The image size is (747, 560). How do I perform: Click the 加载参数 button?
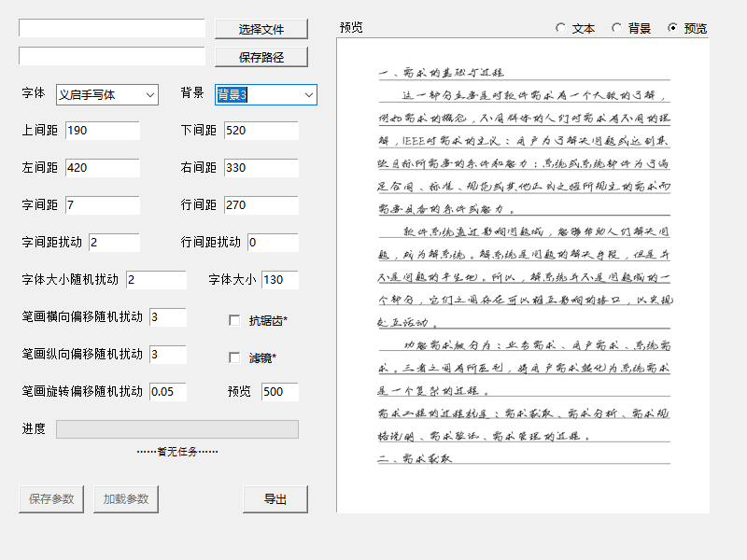point(126,498)
